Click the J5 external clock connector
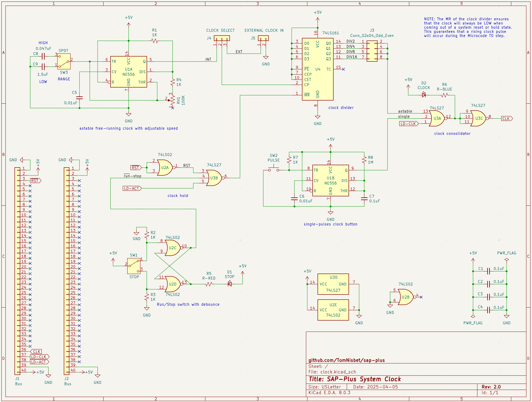The width and height of the screenshot is (532, 402). coord(263,38)
